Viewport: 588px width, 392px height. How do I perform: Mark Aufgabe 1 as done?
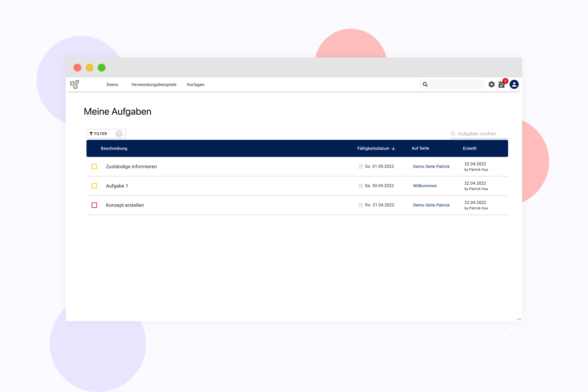(x=94, y=186)
